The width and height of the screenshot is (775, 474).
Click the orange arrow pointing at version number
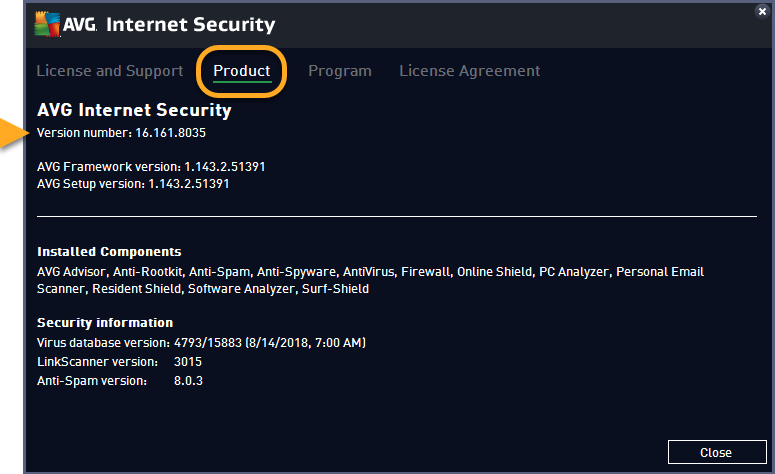(x=14, y=132)
